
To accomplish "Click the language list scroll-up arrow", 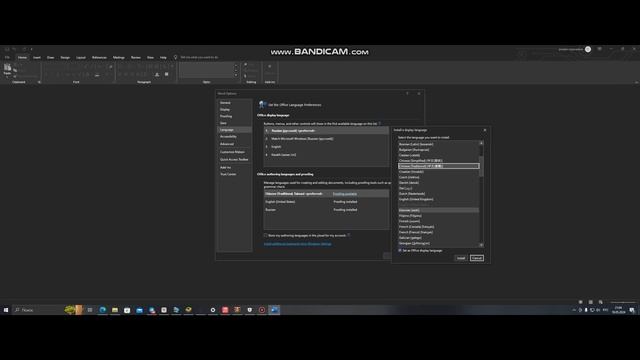I will (x=481, y=143).
